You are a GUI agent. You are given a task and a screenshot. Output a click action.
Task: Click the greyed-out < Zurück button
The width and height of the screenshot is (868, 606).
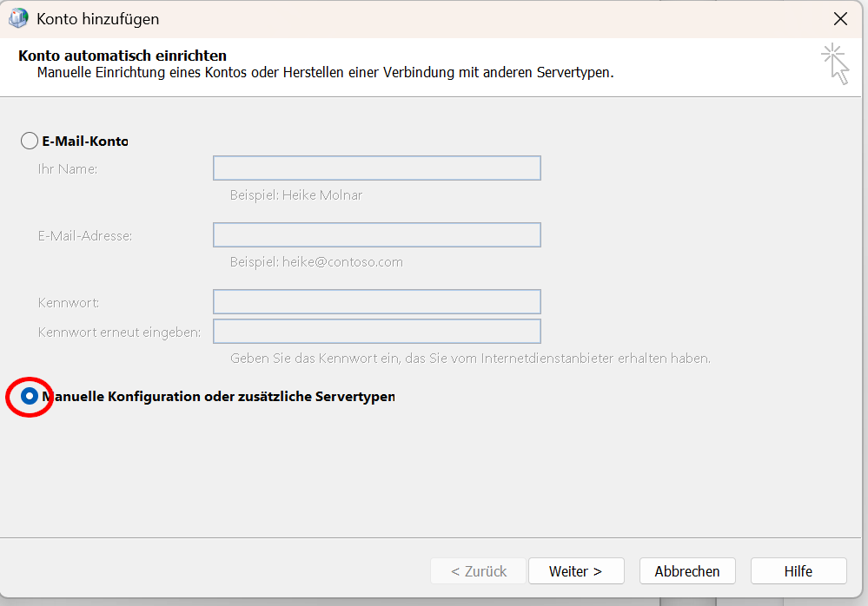[479, 570]
